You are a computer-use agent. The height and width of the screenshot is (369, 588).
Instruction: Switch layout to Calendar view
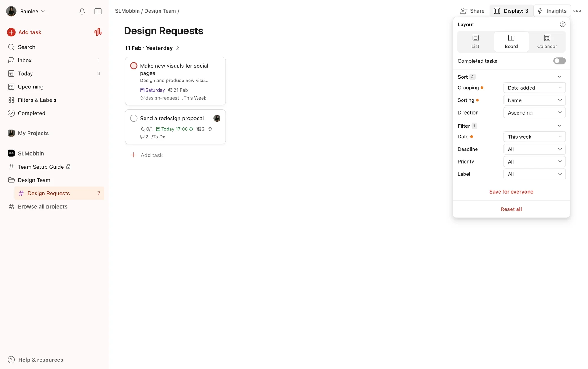point(547,42)
